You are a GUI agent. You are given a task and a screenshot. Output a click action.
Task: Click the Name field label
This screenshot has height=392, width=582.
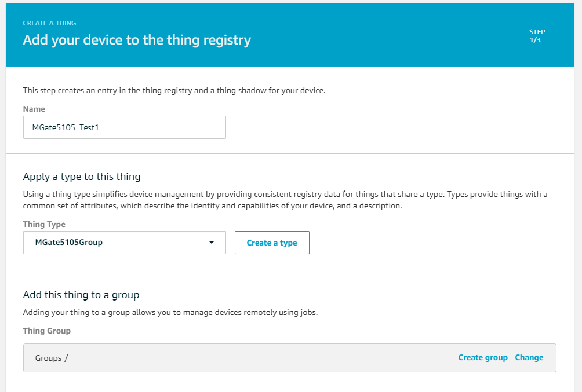[x=34, y=109]
